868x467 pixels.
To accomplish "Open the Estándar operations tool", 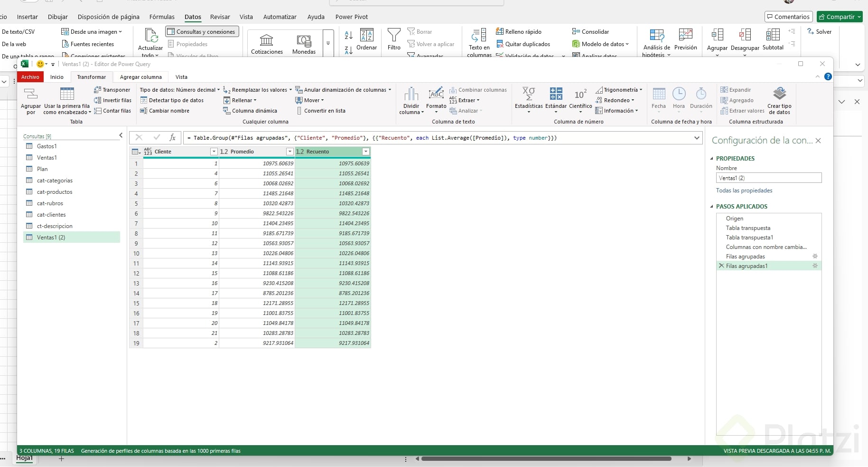I will [x=556, y=101].
